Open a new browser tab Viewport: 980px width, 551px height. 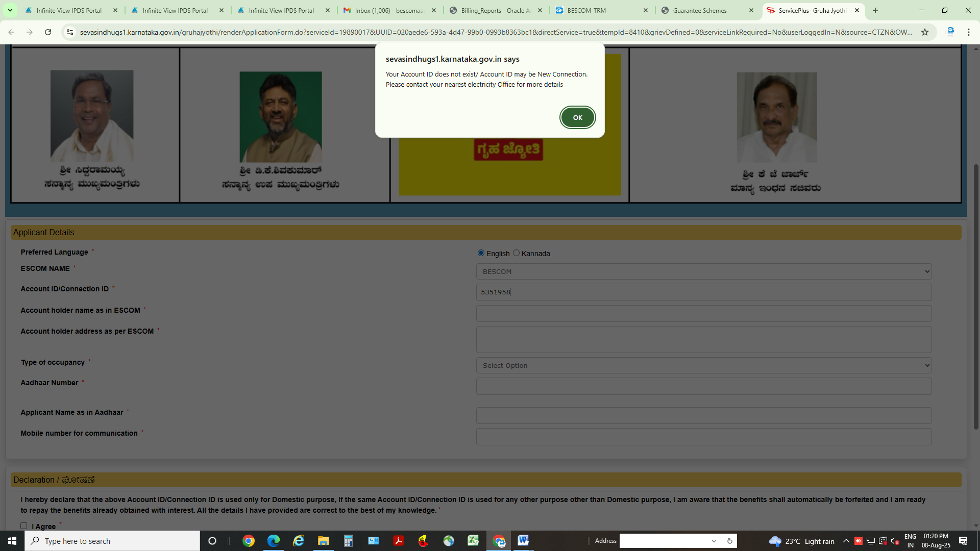coord(875,10)
